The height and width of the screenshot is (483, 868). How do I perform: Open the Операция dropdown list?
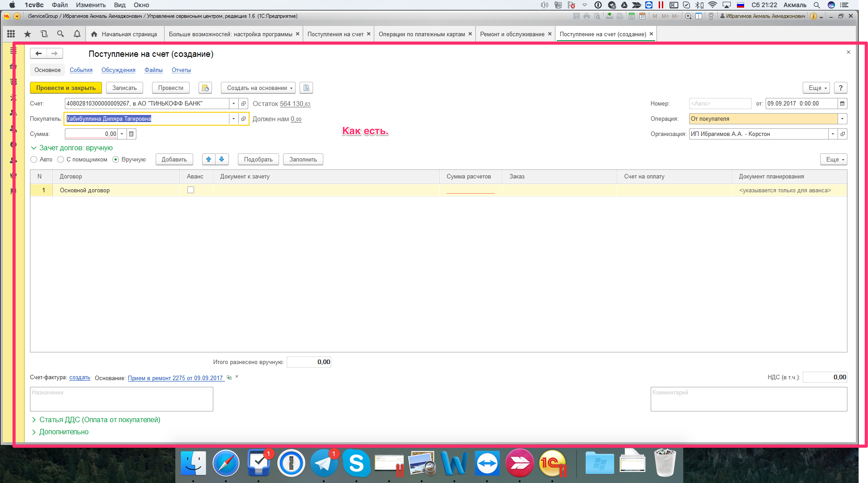842,119
